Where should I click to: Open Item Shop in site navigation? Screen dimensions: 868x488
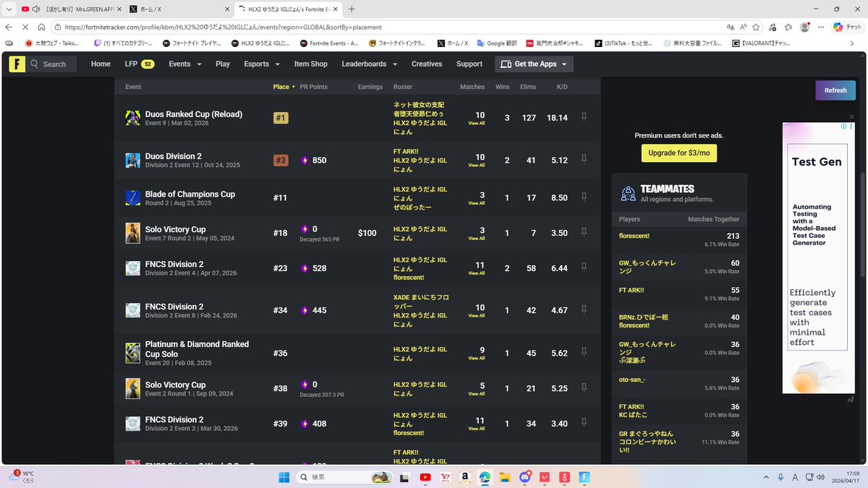coord(310,64)
